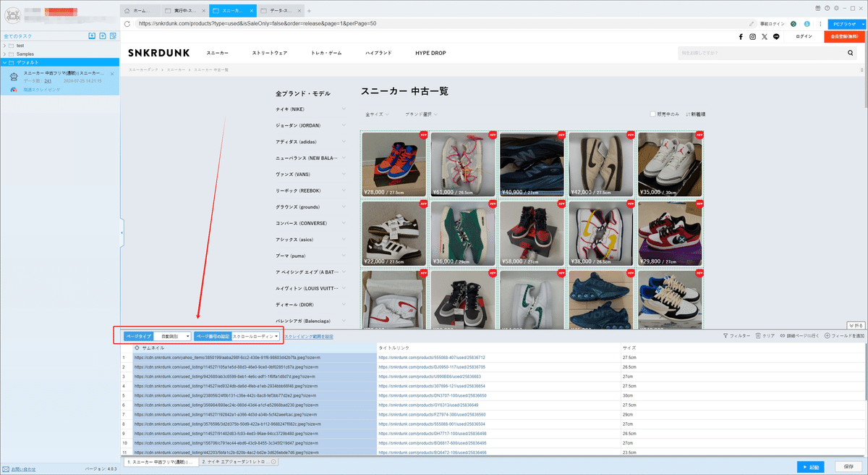Image resolution: width=868 pixels, height=475 pixels.
Task: Click the LINE icon on the page header
Action: click(x=776, y=36)
